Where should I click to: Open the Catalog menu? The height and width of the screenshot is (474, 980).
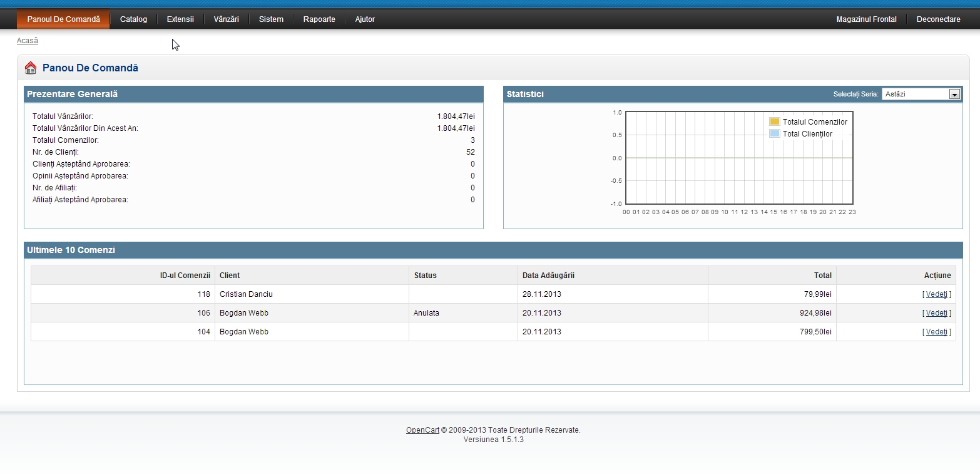(133, 19)
